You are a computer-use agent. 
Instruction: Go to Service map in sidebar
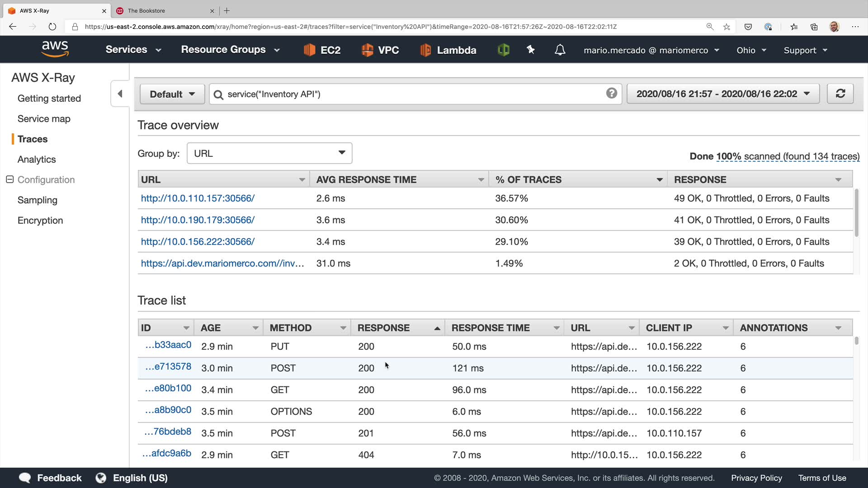pyautogui.click(x=44, y=119)
